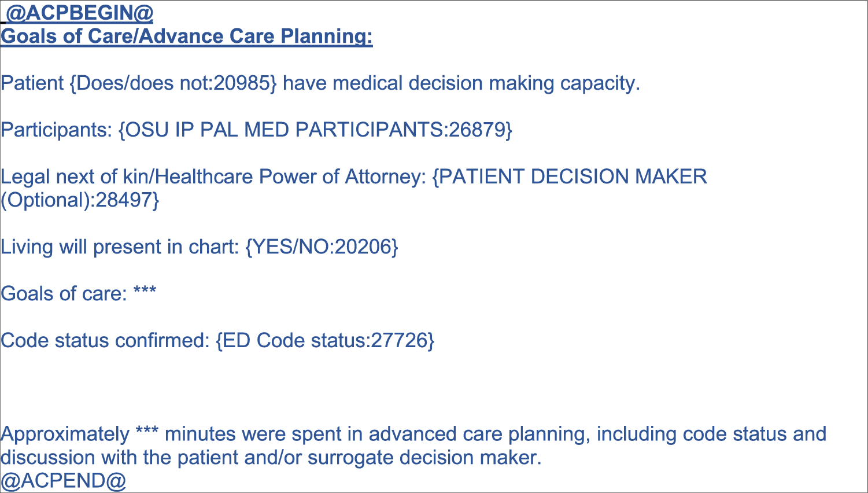The height and width of the screenshot is (493, 868).
Task: Click the Legal next of kin/Healthcare Power of Attorney label
Action: [213, 176]
